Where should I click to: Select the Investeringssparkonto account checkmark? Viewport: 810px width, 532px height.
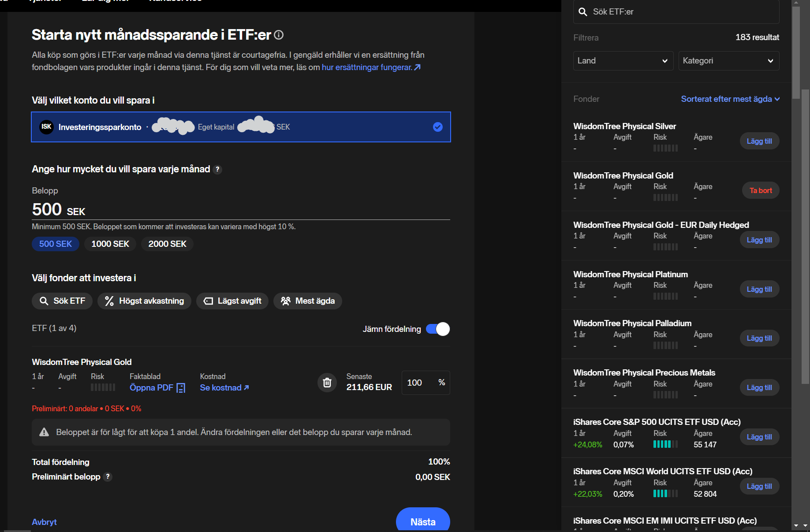[x=437, y=127]
